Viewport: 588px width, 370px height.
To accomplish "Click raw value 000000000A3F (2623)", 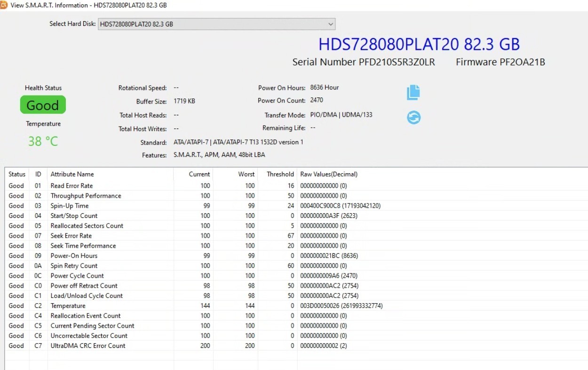I will coord(329,216).
